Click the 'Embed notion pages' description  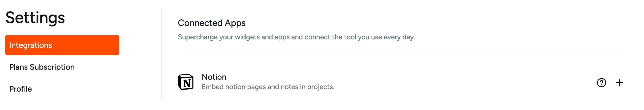pyautogui.click(x=268, y=87)
